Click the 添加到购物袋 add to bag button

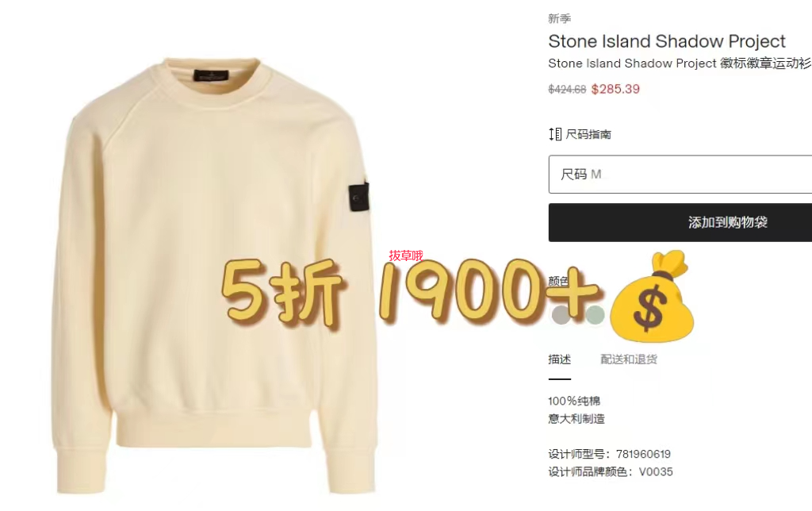pos(680,222)
